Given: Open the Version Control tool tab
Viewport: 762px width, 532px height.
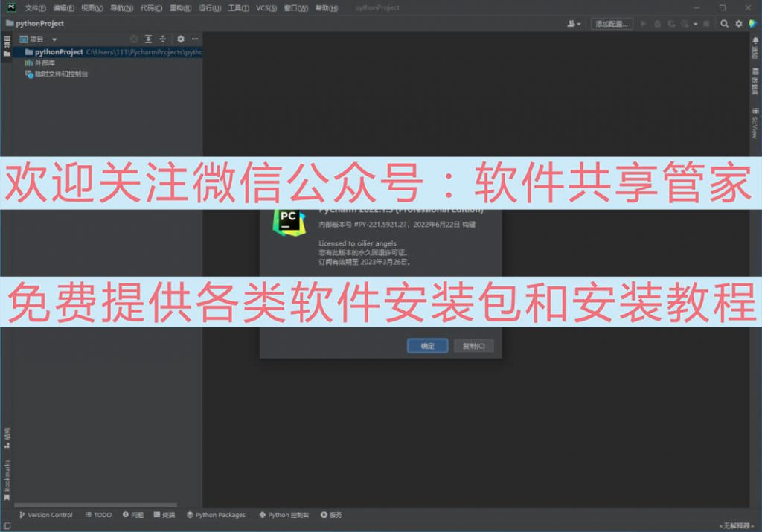Looking at the screenshot, I should click(x=45, y=515).
